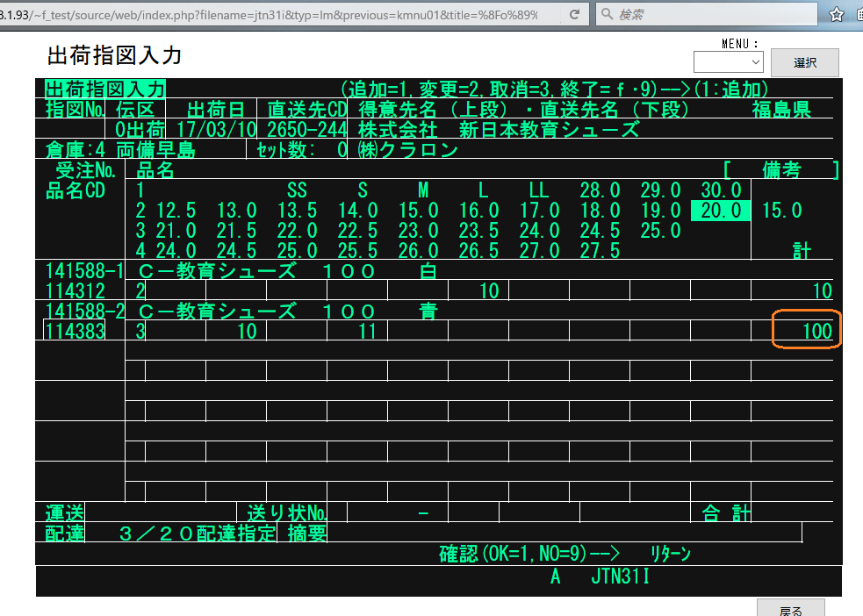The height and width of the screenshot is (616, 863).
Task: Click the 出荷指図入力 highlighted screen title
Action: coord(104,89)
